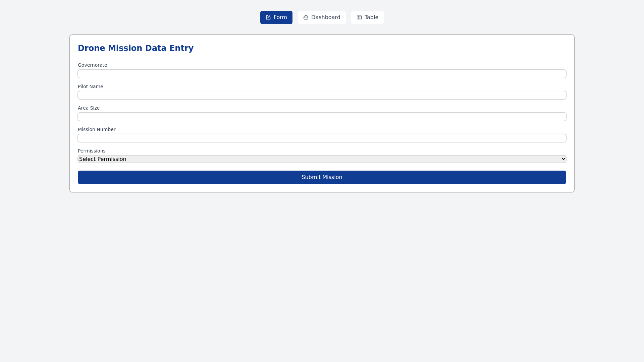Click the Permissions label text

[92, 151]
